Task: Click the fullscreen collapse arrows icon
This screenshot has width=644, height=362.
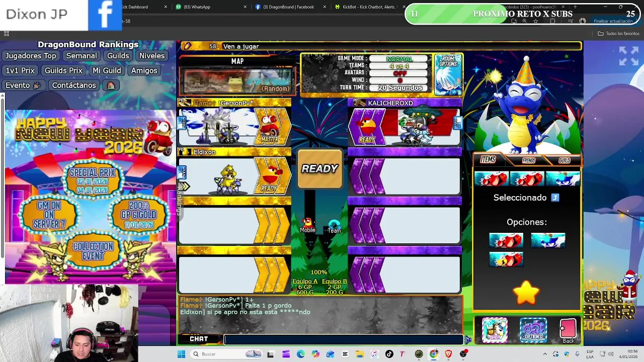Action: coord(629,56)
